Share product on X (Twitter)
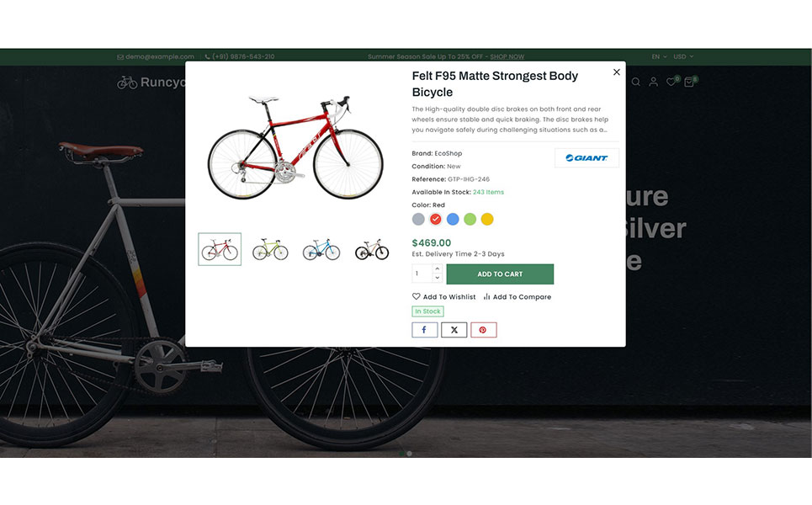Screen dimensions: 812x505 pyautogui.click(x=454, y=330)
